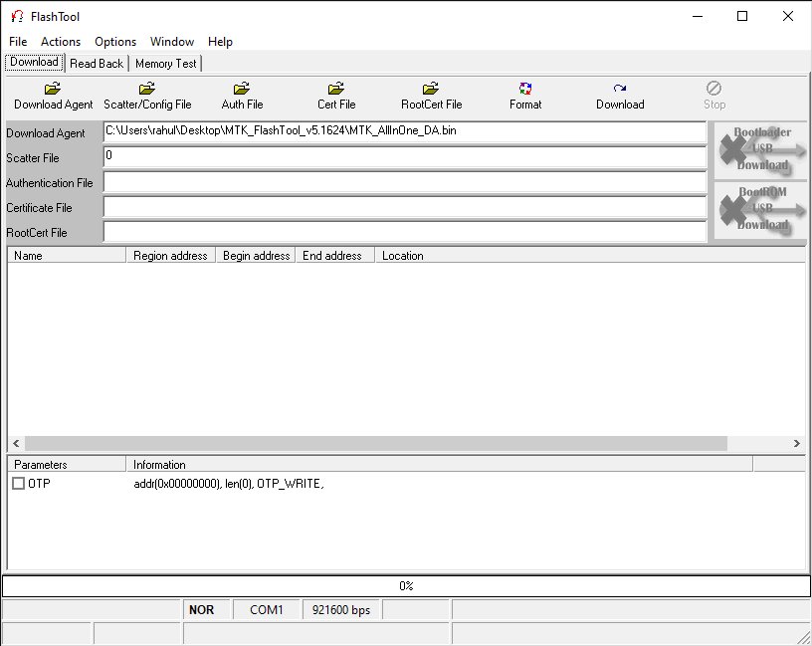Switch to the Read Back tab
Viewport: 812px width, 646px height.
pyautogui.click(x=97, y=64)
